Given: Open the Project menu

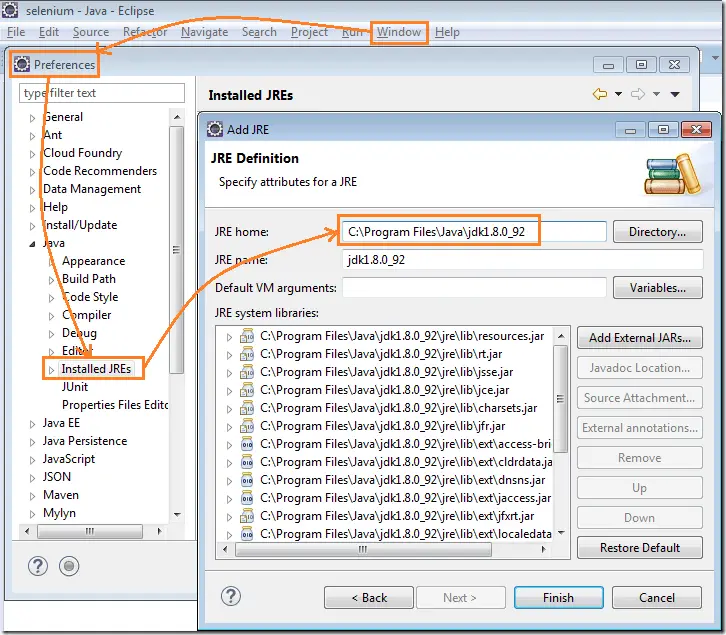Looking at the screenshot, I should (x=309, y=32).
